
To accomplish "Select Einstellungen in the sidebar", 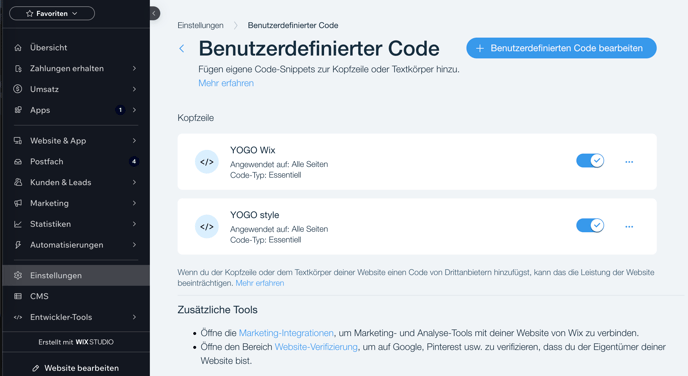I will pos(76,276).
